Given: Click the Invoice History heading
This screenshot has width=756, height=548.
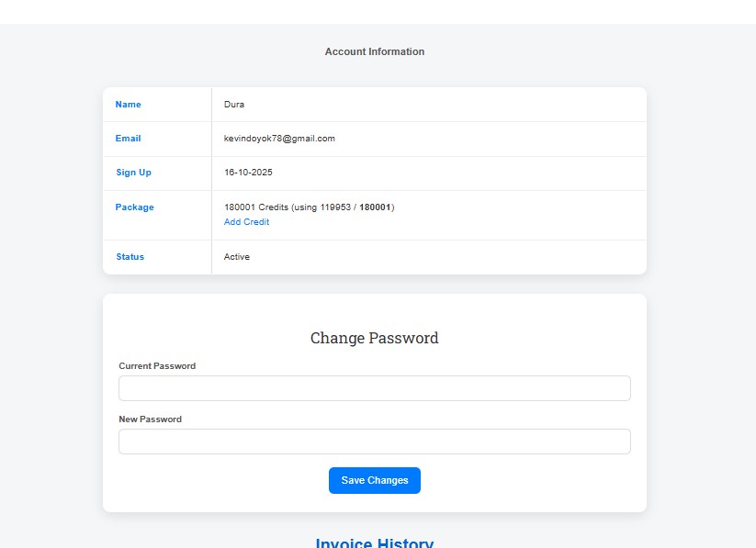Looking at the screenshot, I should 374,543.
